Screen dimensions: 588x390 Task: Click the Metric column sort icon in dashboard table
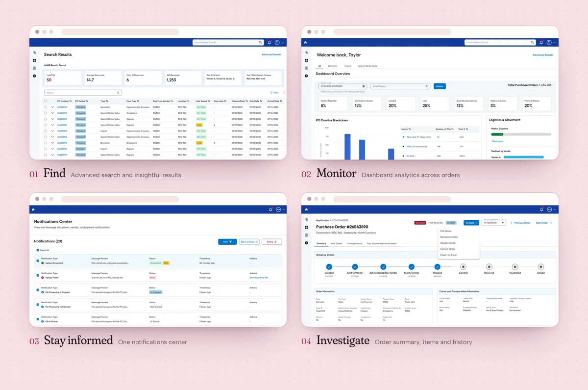click(411, 129)
